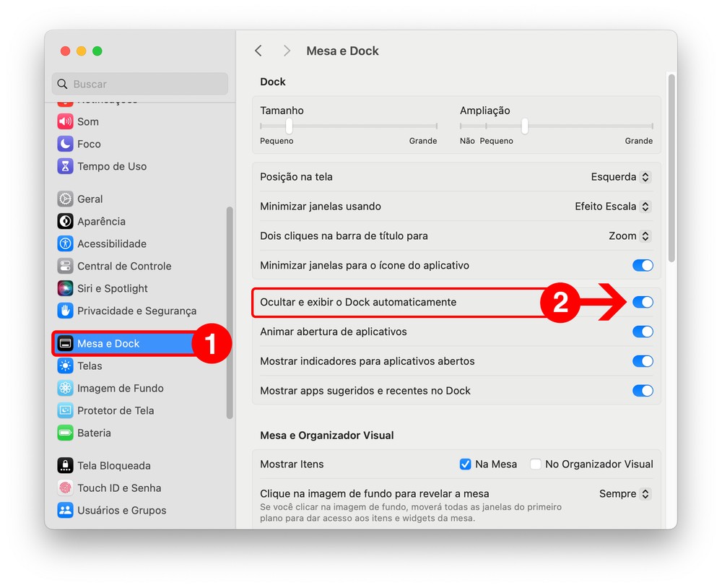Click the Foco moon icon
Viewport: 722px width, 588px height.
(65, 144)
